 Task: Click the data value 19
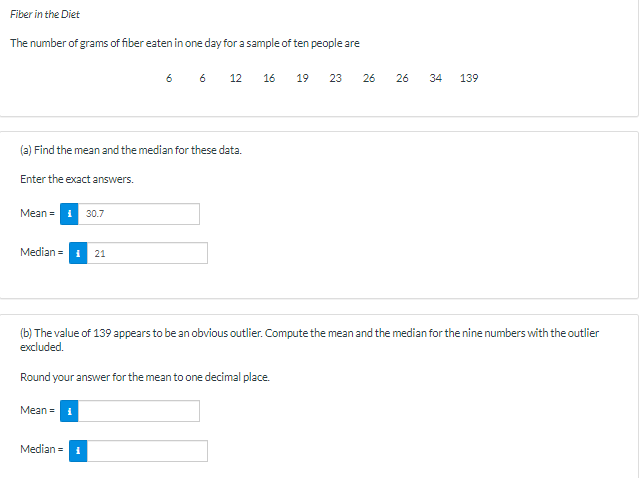(302, 78)
